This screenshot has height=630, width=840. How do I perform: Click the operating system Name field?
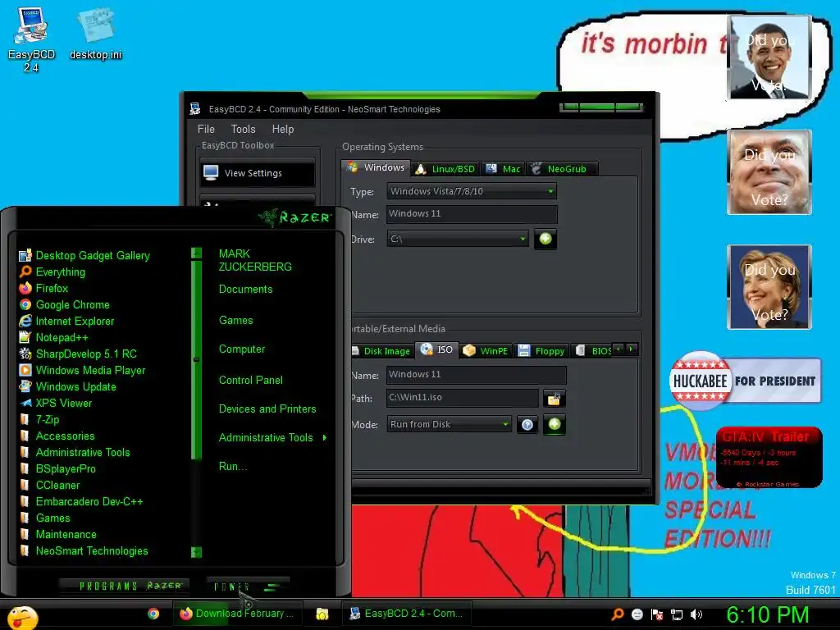(472, 214)
